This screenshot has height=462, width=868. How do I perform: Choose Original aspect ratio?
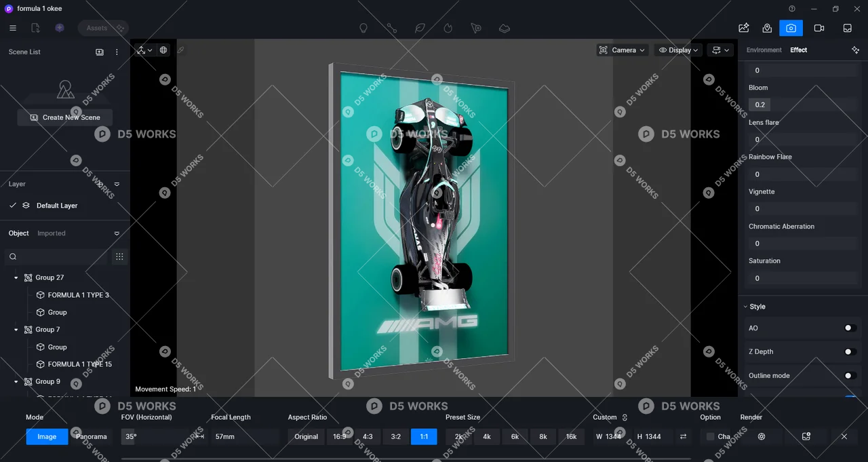click(x=307, y=437)
